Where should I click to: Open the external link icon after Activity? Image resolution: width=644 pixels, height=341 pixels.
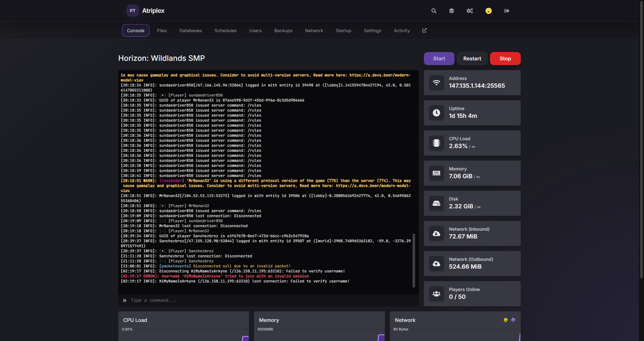point(424,30)
